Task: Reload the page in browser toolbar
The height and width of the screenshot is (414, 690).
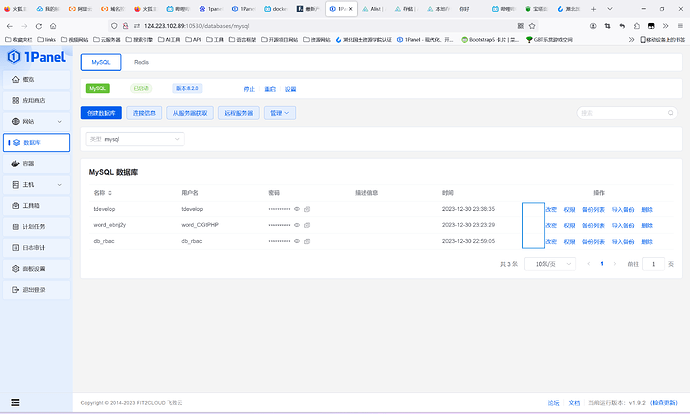Action: (39, 26)
